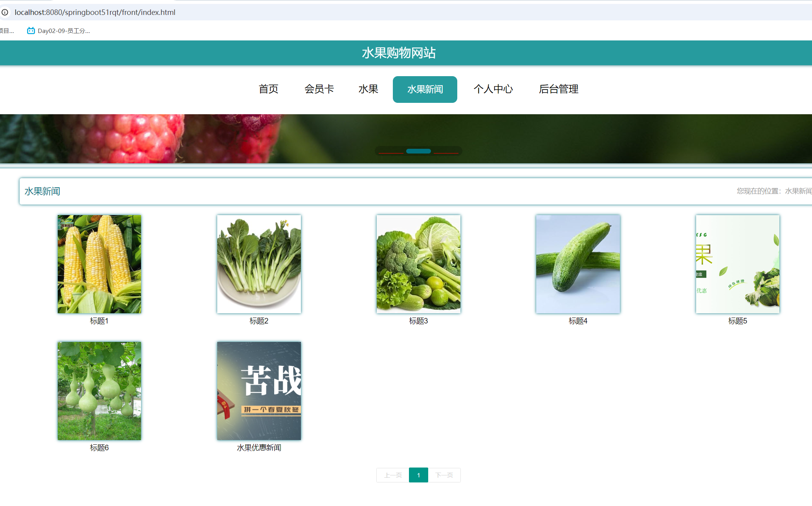Open 个人中心 personal center
This screenshot has height=506, width=812.
pos(493,89)
